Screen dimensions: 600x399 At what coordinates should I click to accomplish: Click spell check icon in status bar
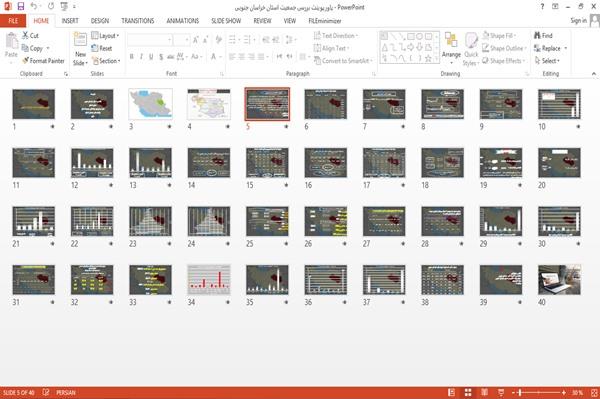point(46,392)
